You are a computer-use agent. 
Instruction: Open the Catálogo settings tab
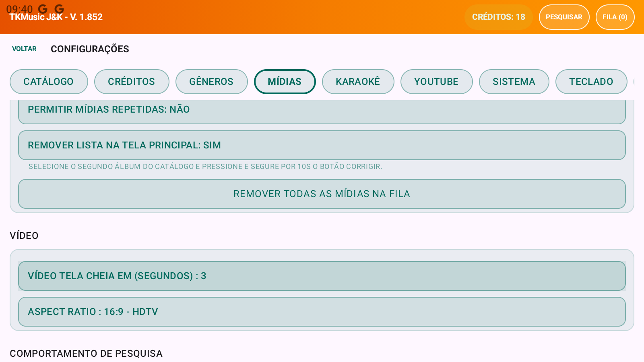49,82
